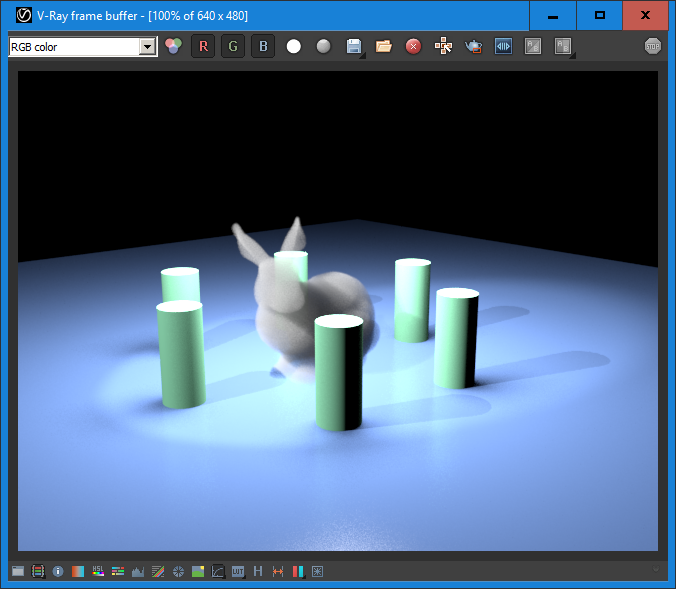Force color clamping icon in bottom bar
This screenshot has width=676, height=589.
pyautogui.click(x=38, y=571)
